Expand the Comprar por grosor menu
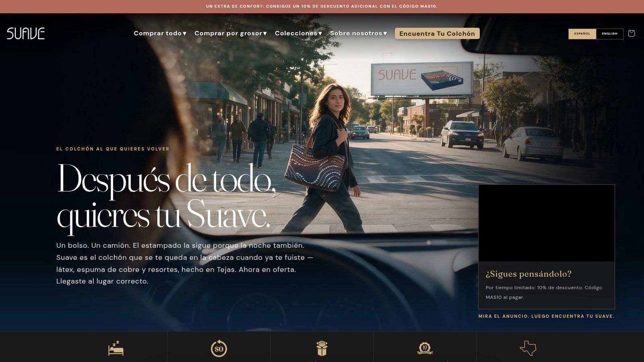Screen dimensions: 644x362 (x=231, y=33)
